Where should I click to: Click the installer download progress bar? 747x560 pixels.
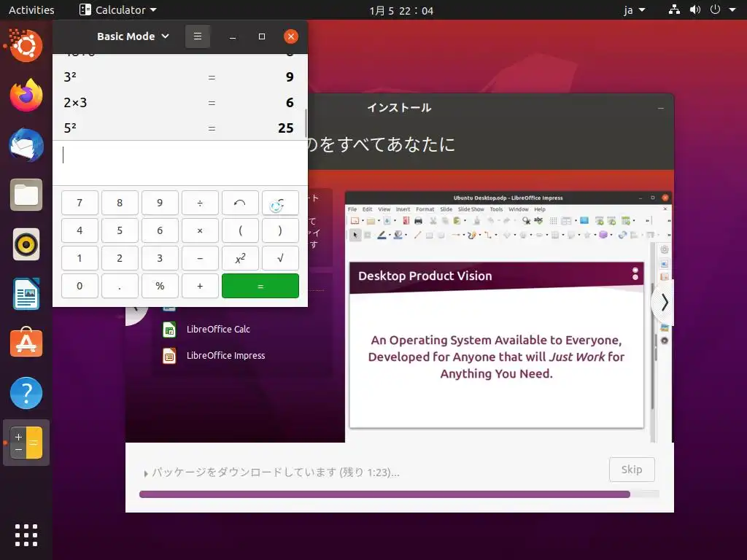click(399, 494)
